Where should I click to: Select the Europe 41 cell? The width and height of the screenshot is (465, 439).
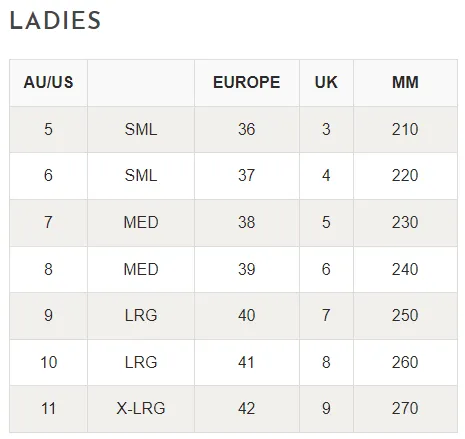pyautogui.click(x=247, y=362)
